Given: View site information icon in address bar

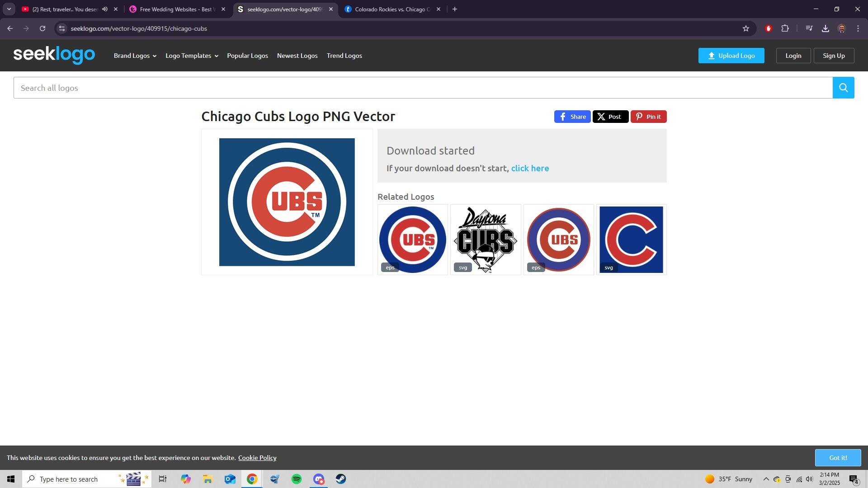Looking at the screenshot, I should tap(62, 28).
